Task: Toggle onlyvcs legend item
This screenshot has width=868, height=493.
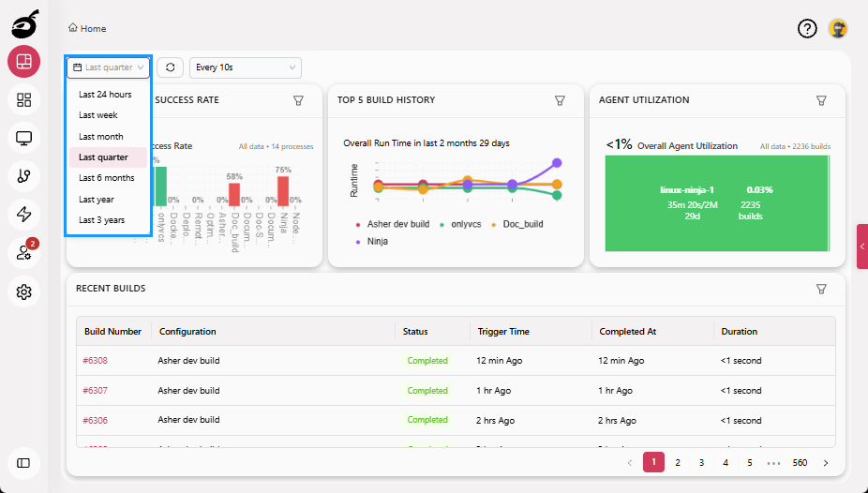Action: pos(460,225)
